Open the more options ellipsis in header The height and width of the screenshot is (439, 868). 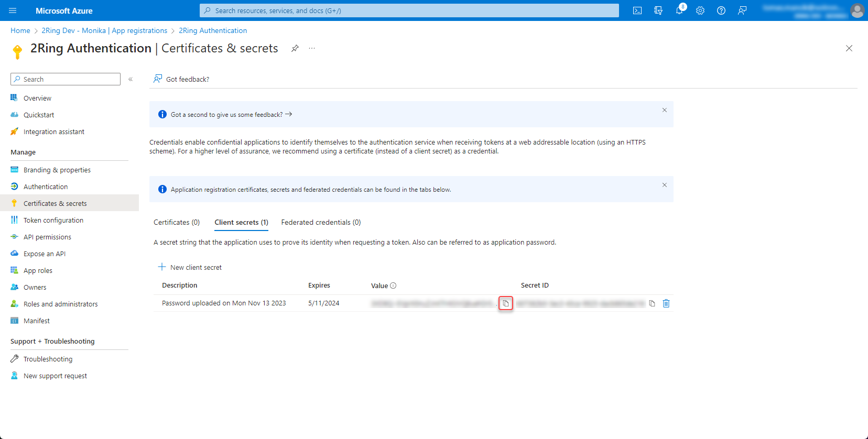(312, 48)
